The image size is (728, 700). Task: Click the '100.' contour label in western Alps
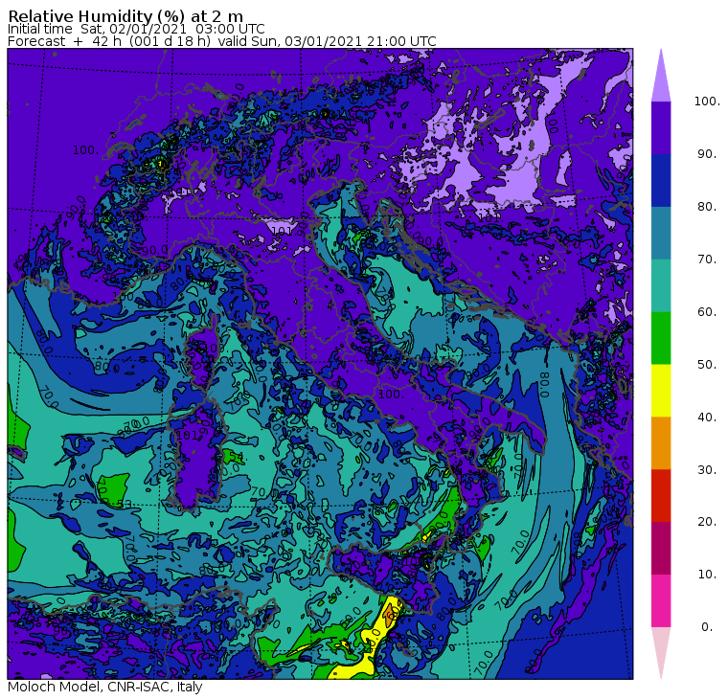tap(85, 150)
